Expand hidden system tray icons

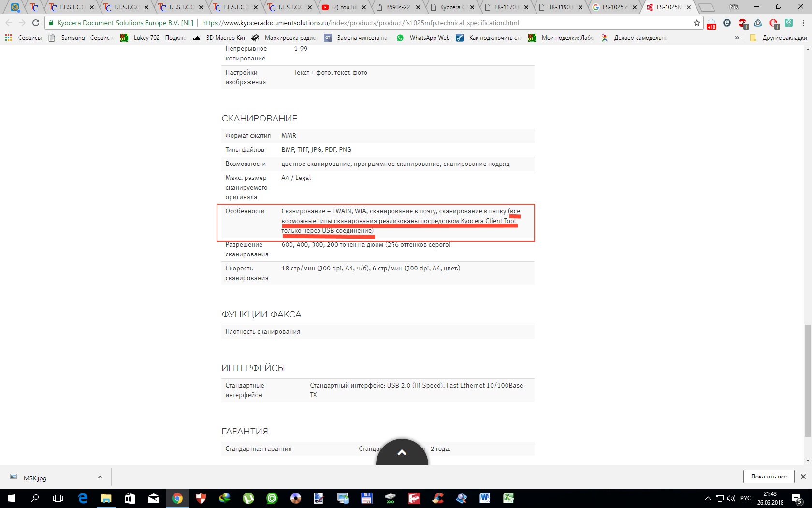pyautogui.click(x=708, y=498)
